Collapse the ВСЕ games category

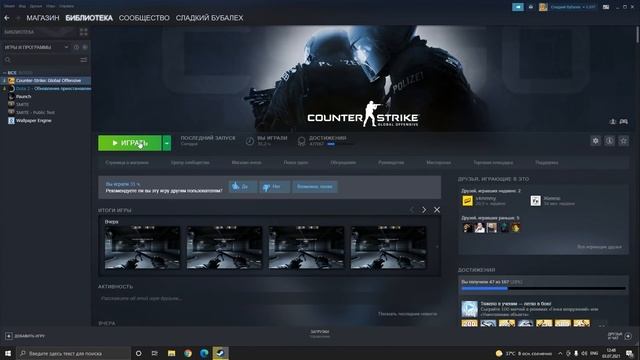4,73
